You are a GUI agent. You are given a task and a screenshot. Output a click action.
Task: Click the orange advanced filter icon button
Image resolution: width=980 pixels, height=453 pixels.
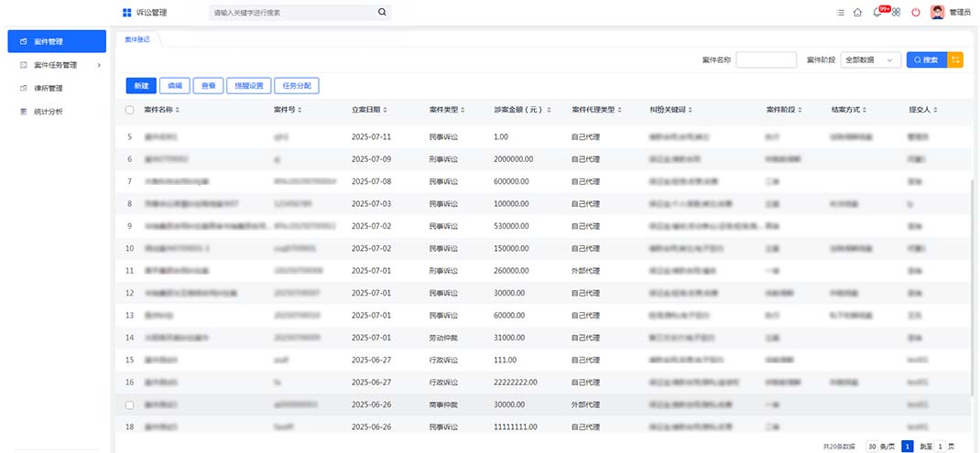pyautogui.click(x=956, y=59)
